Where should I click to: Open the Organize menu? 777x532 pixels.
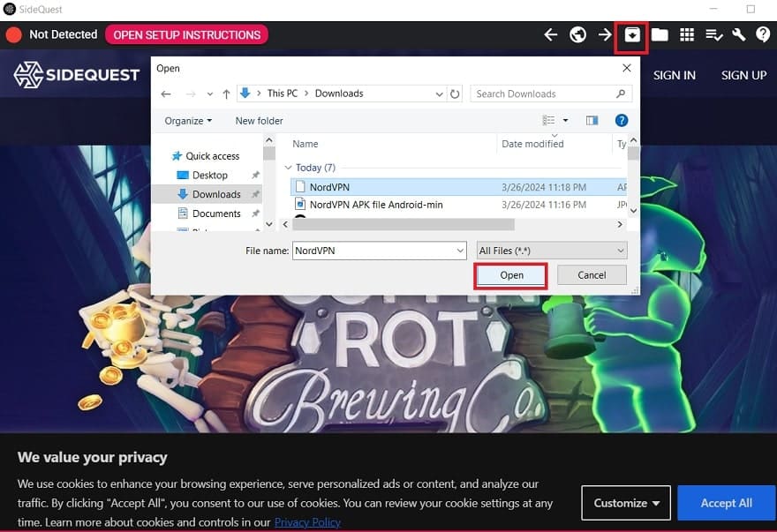[x=188, y=121]
